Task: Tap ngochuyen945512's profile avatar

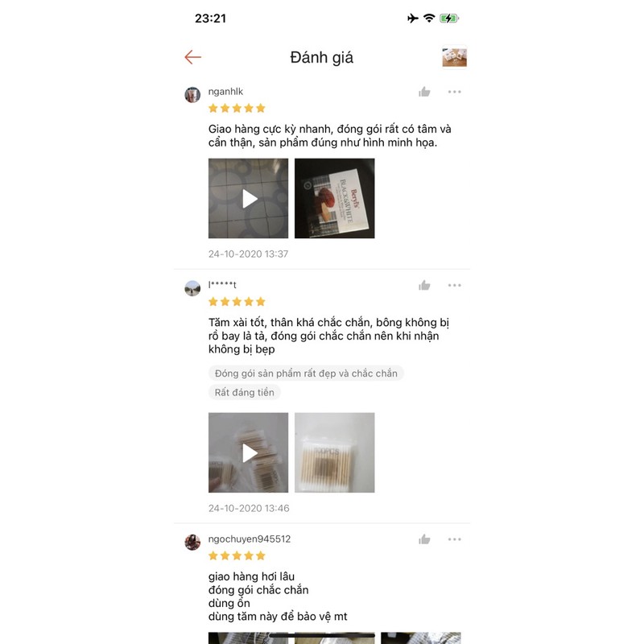Action: (x=192, y=543)
